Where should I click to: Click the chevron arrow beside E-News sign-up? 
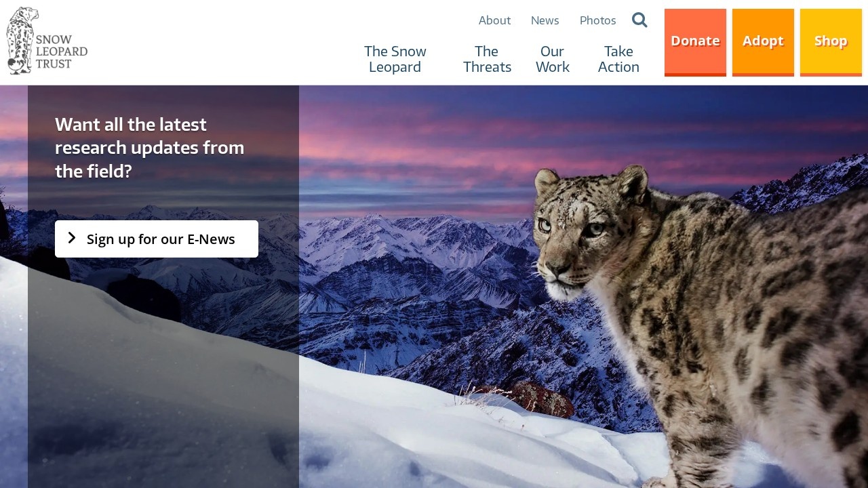(x=72, y=238)
